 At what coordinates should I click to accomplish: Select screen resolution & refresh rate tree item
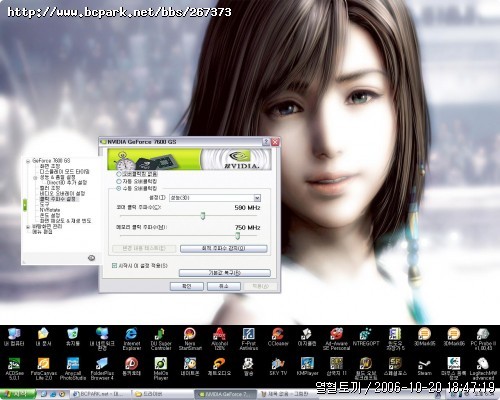[x=65, y=221]
